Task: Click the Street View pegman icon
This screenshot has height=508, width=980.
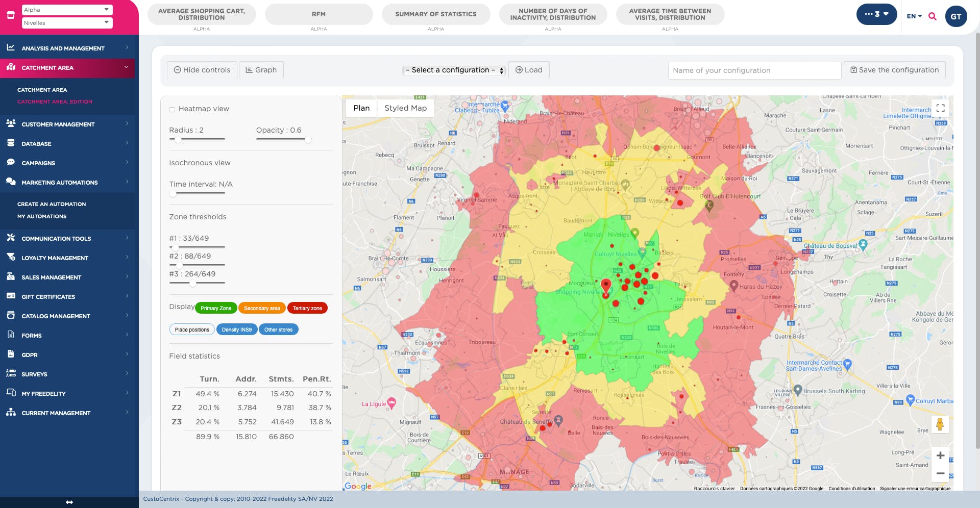Action: pyautogui.click(x=940, y=424)
